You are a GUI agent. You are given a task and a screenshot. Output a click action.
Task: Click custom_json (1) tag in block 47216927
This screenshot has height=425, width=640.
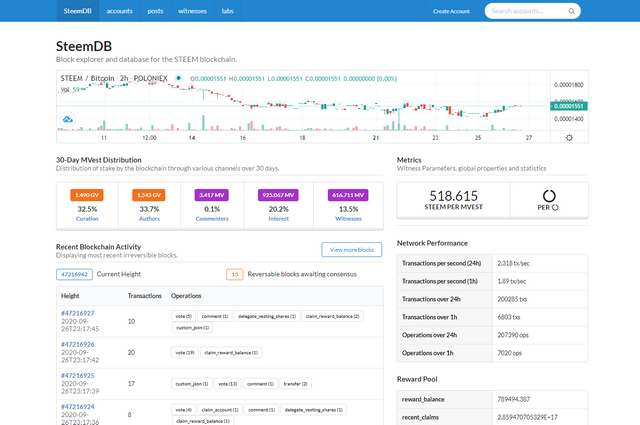pyautogui.click(x=192, y=327)
